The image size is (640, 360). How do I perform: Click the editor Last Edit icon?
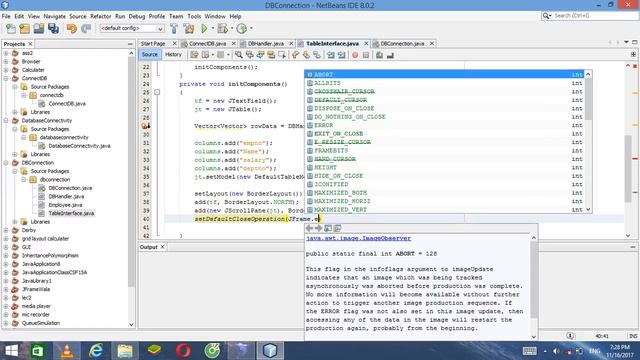(x=194, y=55)
